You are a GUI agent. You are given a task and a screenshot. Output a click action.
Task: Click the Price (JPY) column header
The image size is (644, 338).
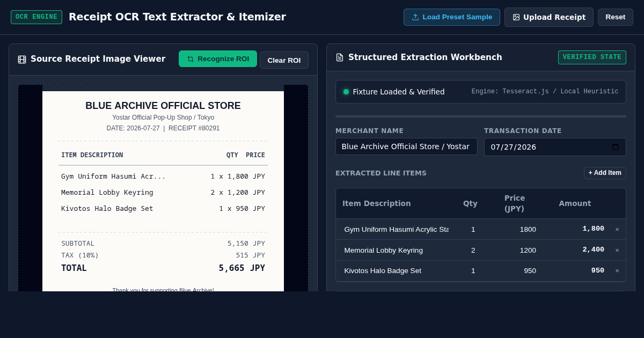pyautogui.click(x=515, y=203)
